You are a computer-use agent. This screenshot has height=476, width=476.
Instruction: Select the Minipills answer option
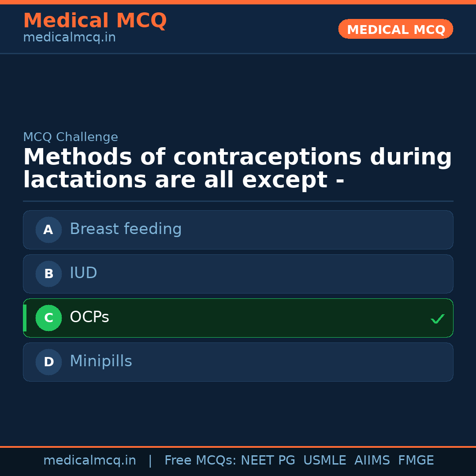(x=238, y=362)
